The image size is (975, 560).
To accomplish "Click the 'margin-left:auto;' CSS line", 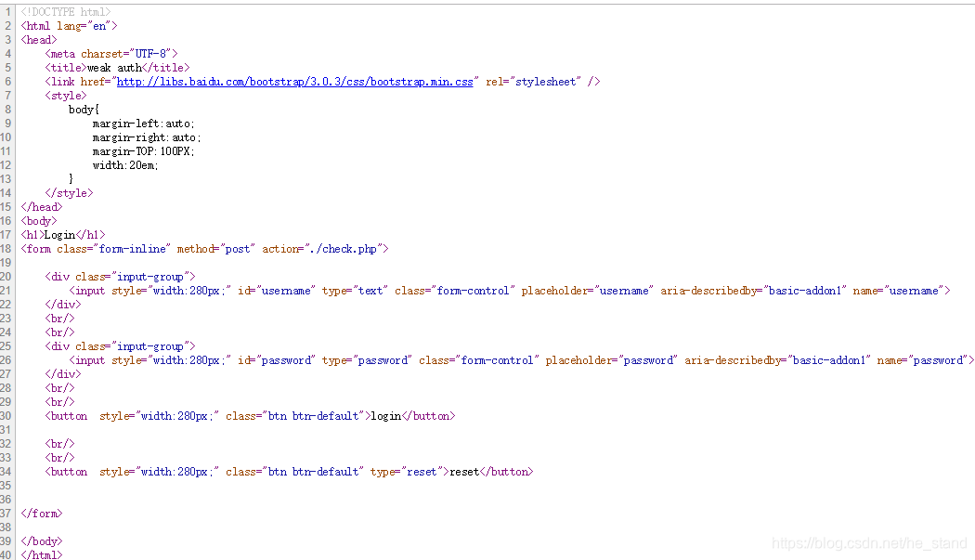I will 144,124.
